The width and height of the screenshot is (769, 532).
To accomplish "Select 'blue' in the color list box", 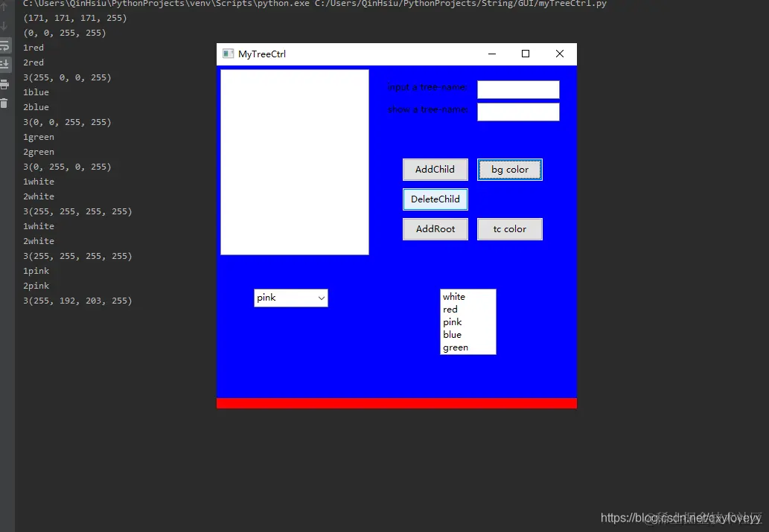I will pyautogui.click(x=452, y=335).
